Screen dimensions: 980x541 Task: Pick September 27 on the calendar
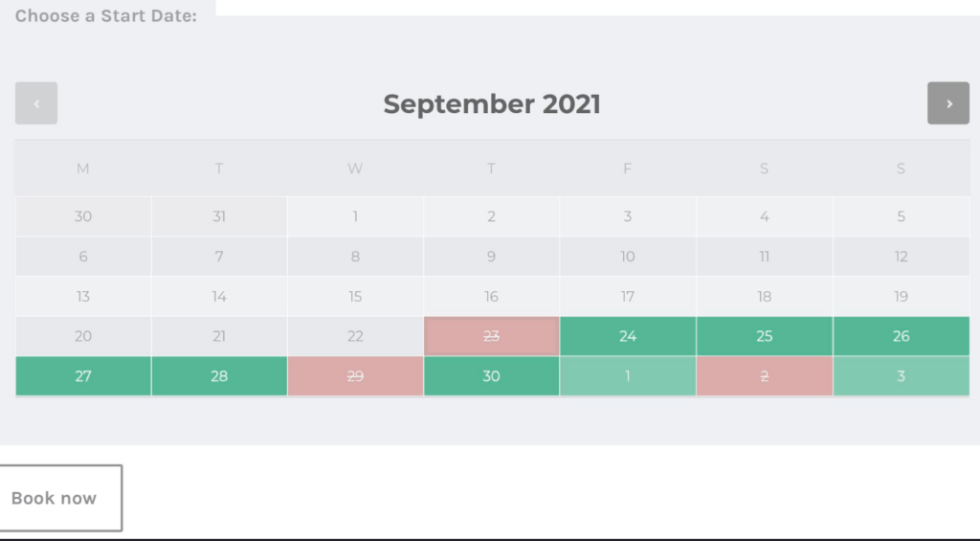(x=83, y=376)
